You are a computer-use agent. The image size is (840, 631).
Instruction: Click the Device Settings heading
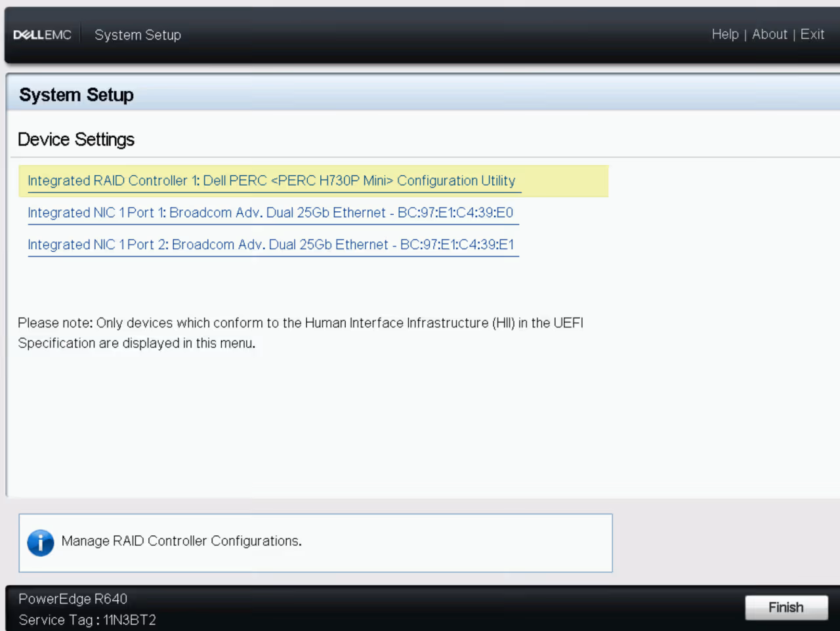(x=76, y=140)
